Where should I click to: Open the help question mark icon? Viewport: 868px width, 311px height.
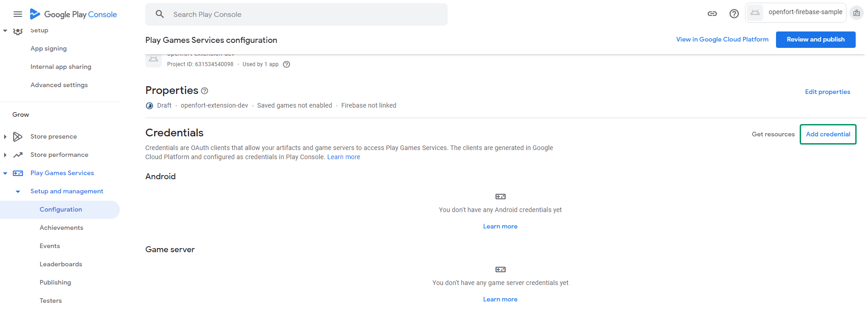[x=734, y=14]
